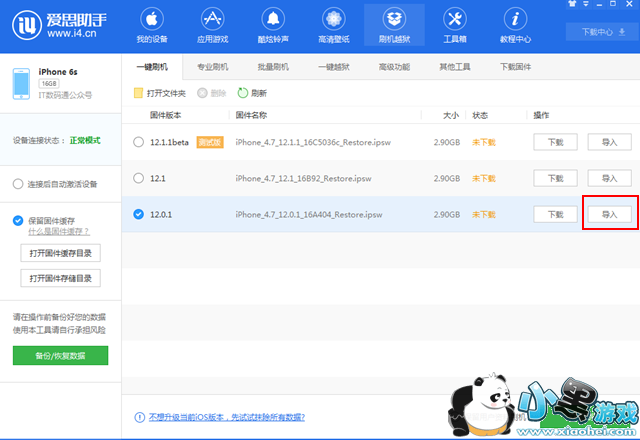
Task: Select firmware 12.1 radio button
Action: pyautogui.click(x=139, y=178)
